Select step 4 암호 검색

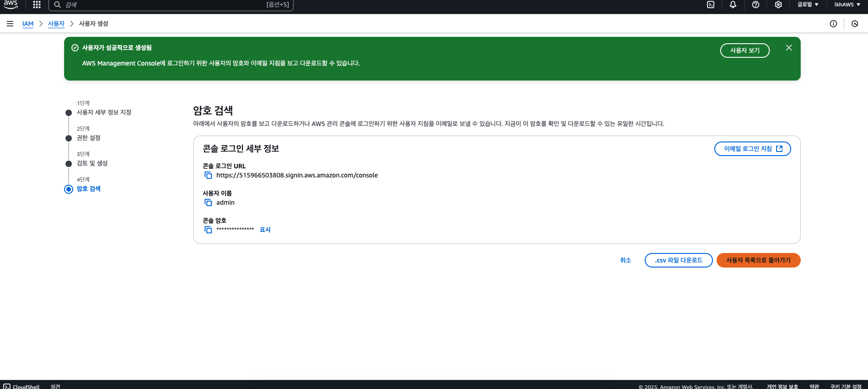coord(89,189)
